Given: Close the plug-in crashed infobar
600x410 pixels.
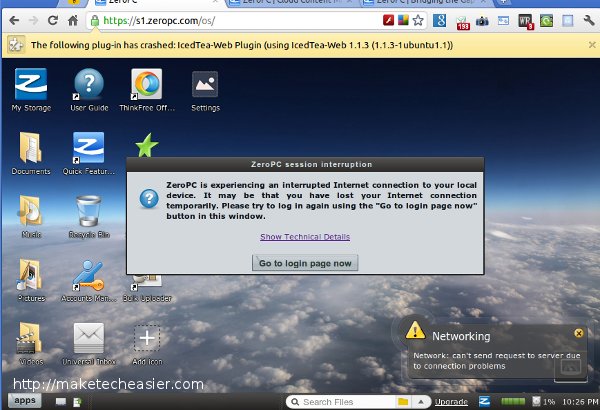Looking at the screenshot, I should [592, 45].
